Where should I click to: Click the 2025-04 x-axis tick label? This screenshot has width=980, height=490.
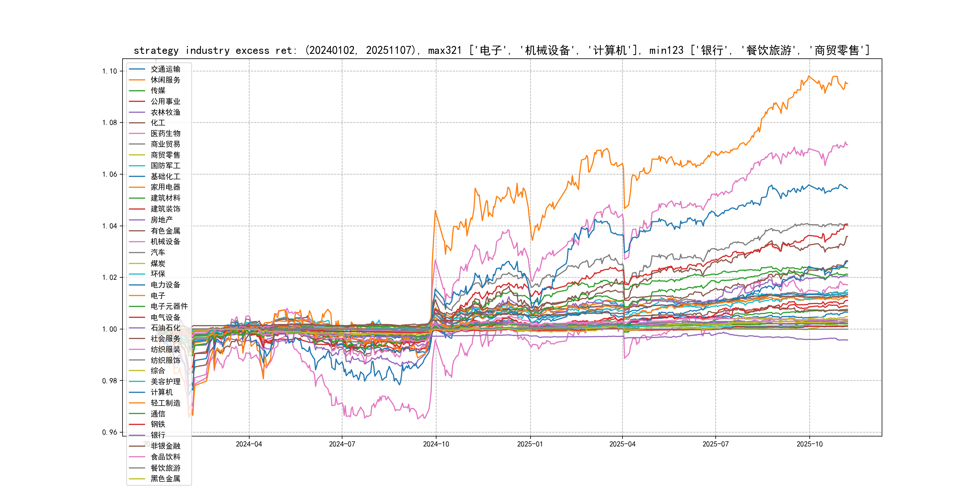(622, 444)
